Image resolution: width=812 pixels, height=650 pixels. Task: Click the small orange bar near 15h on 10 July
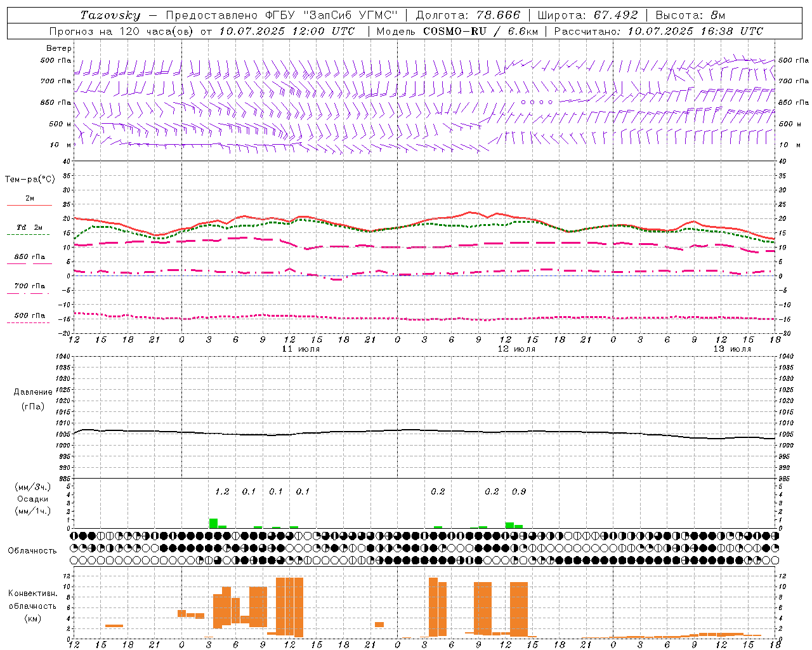(114, 626)
